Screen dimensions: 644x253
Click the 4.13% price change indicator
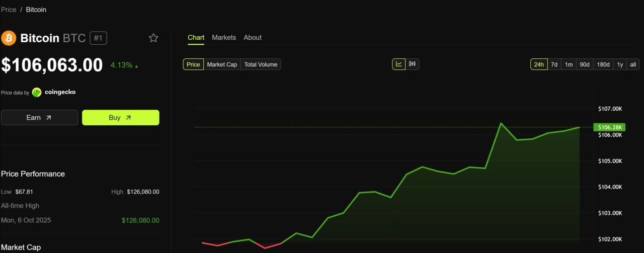[124, 65]
